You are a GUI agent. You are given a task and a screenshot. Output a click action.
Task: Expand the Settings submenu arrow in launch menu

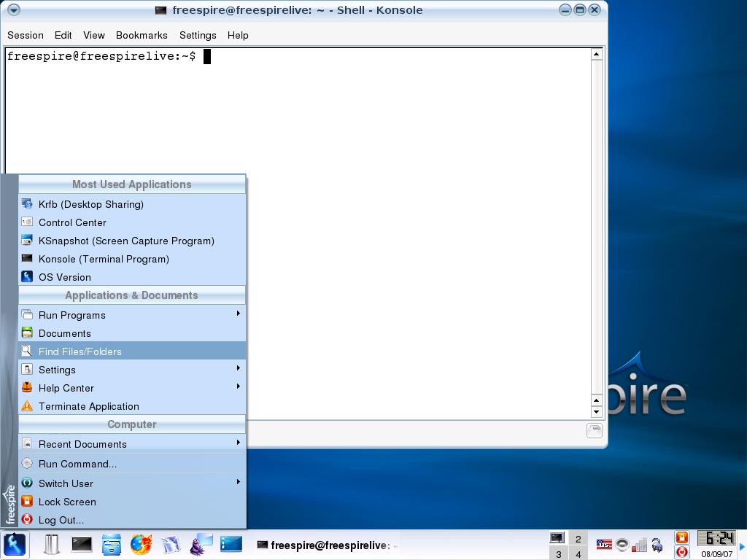click(239, 368)
